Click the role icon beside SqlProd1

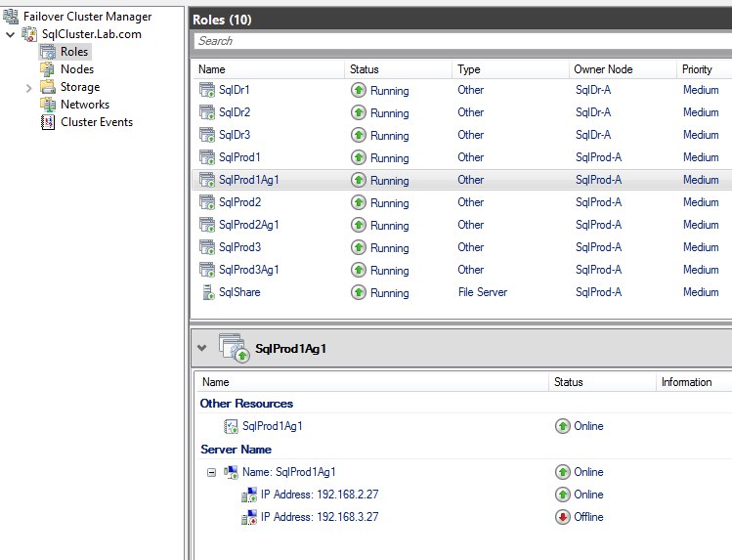(x=207, y=157)
